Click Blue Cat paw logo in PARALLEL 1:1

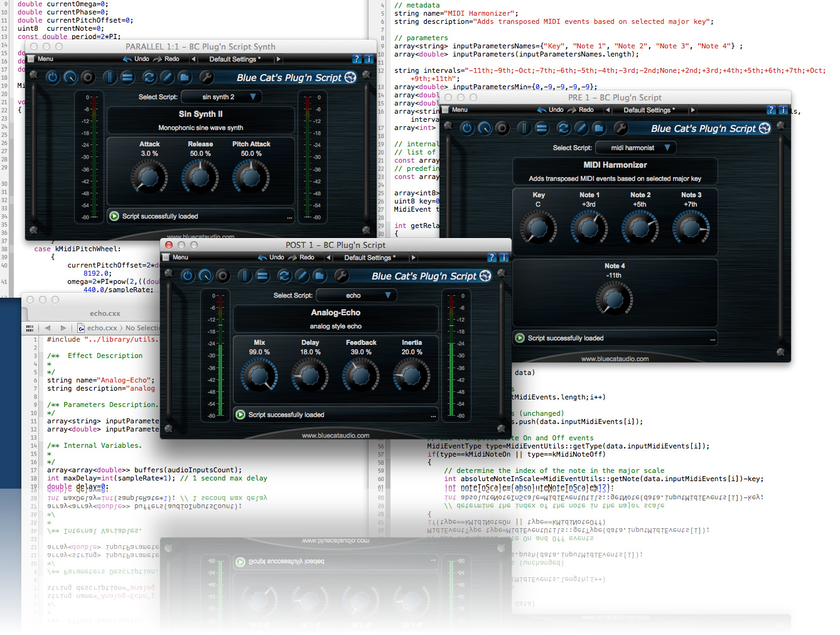(350, 77)
